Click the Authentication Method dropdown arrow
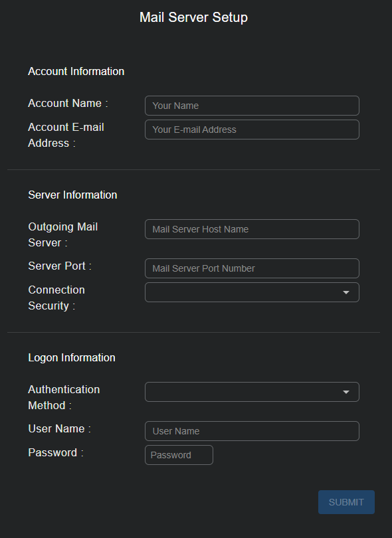The width and height of the screenshot is (392, 538). point(346,392)
